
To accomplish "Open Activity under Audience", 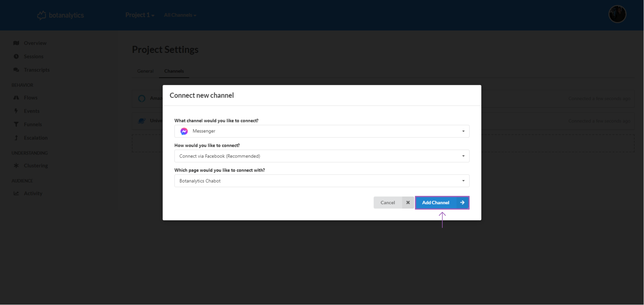I will (x=33, y=193).
